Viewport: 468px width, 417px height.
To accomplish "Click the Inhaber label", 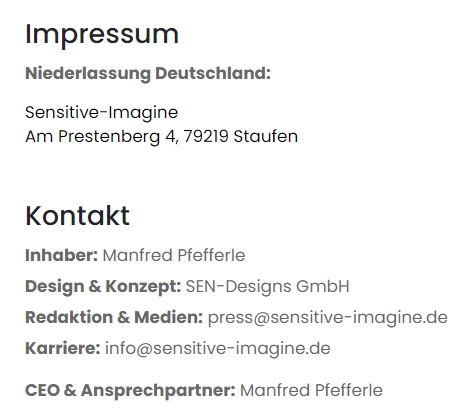I will pos(62,255).
